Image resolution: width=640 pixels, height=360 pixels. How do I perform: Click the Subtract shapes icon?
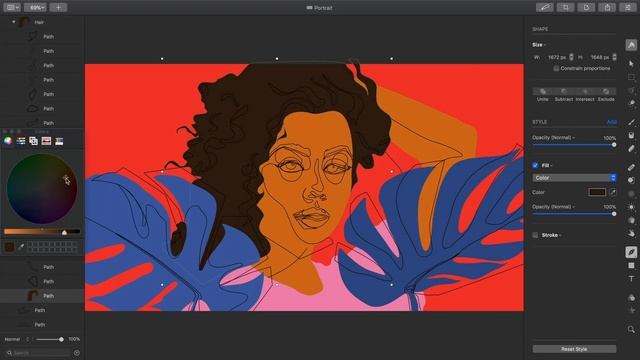pyautogui.click(x=564, y=91)
